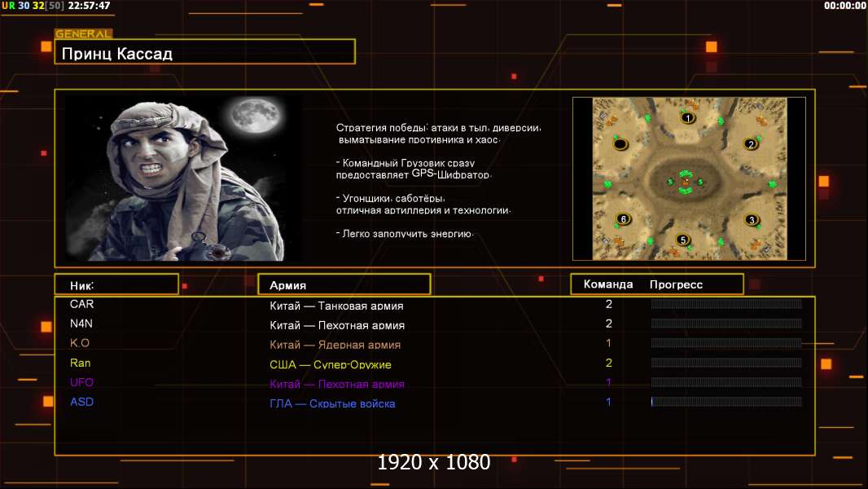Click the GENERAL label tag
Screen dimensions: 868x489
click(x=84, y=33)
